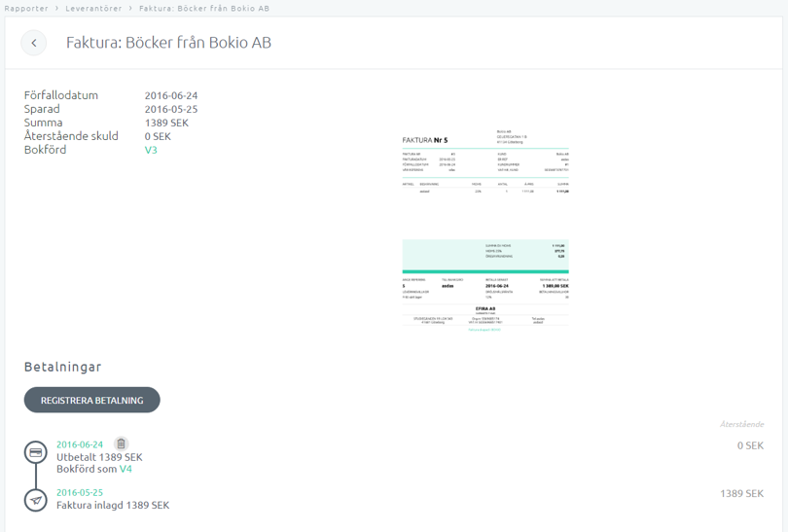Viewport: 788px width, 532px height.
Task: Open verification V3 next to Bokförd
Action: (x=151, y=150)
